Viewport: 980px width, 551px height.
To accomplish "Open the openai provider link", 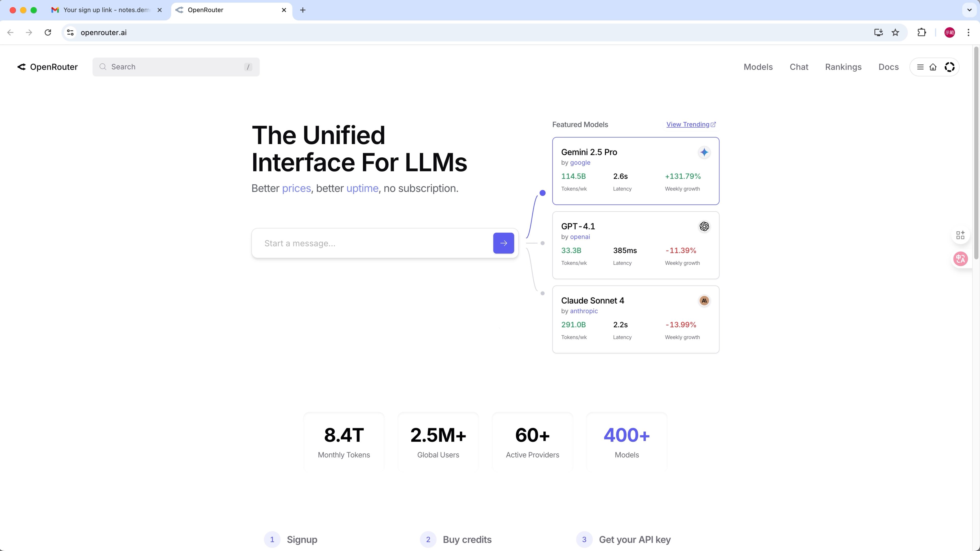I will pyautogui.click(x=580, y=236).
